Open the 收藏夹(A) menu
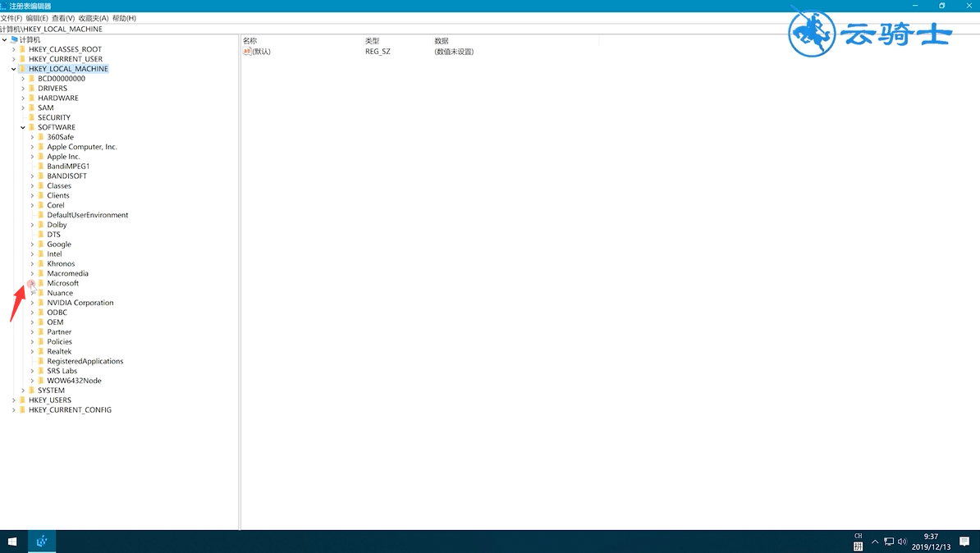 pos(93,18)
